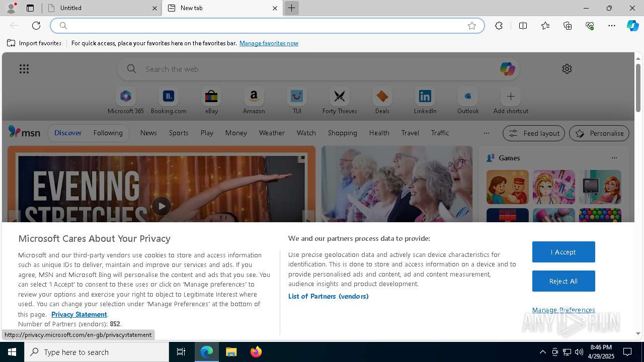Close the New tab tab
Screen dimensions: 644x362
[275, 8]
